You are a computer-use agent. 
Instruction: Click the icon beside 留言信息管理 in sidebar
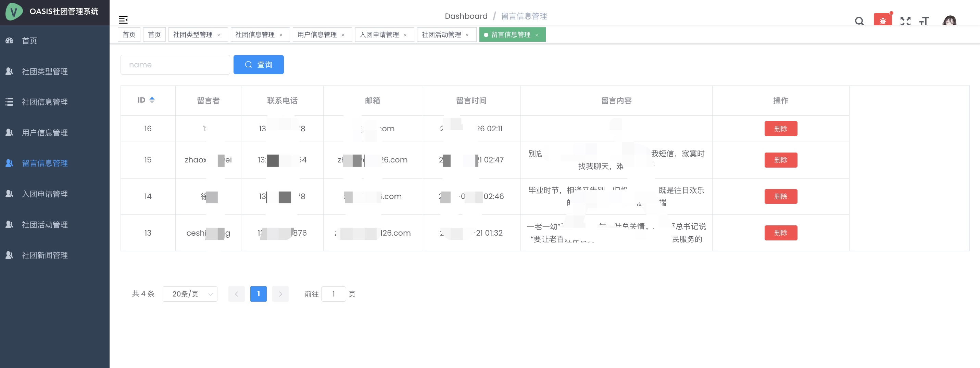point(10,163)
